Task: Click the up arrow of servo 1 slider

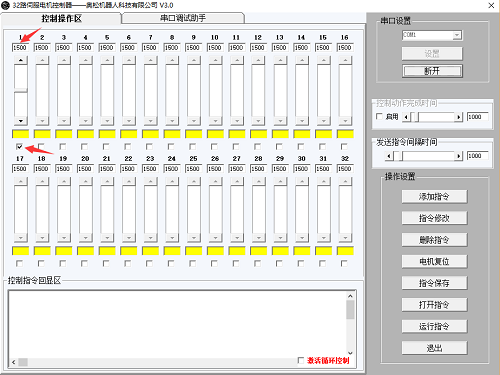Action: 21,60
